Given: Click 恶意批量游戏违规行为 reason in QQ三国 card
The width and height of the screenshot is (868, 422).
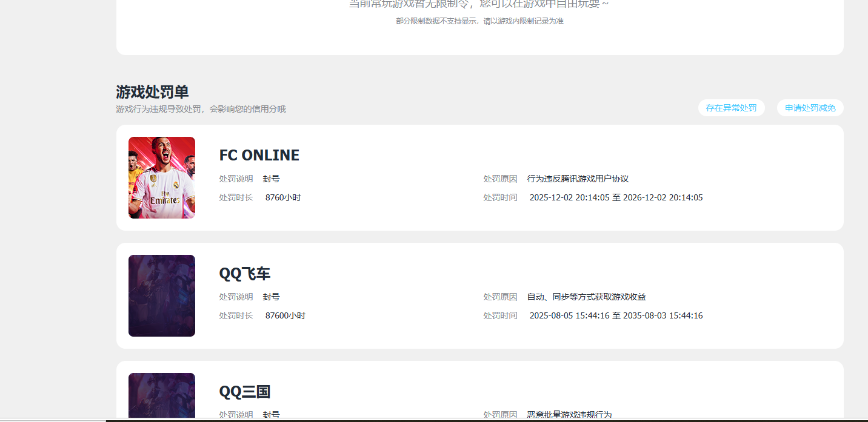Looking at the screenshot, I should [x=570, y=415].
